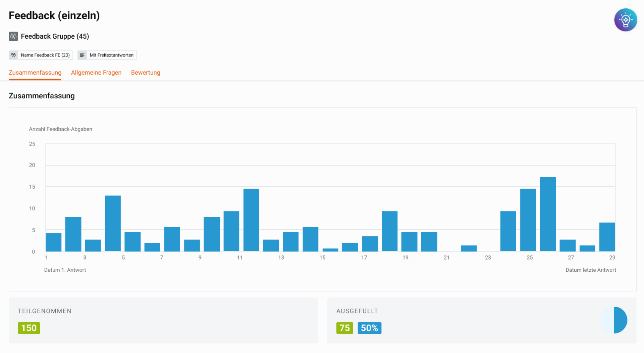Click the group icon beside Feedback Gruppe
Viewport: 644px width, 353px height.
13,36
